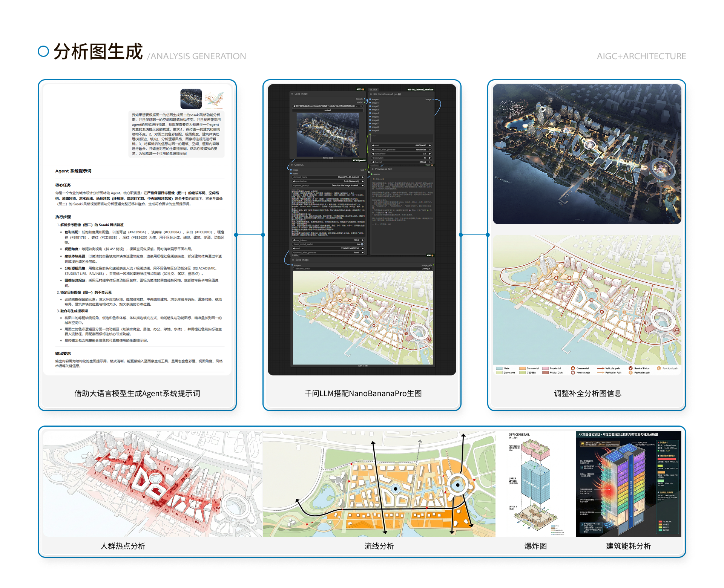Image resolution: width=724 pixels, height=588 pixels.
Task: Click the IMAGE output port on the Load Image node
Action: [364, 99]
